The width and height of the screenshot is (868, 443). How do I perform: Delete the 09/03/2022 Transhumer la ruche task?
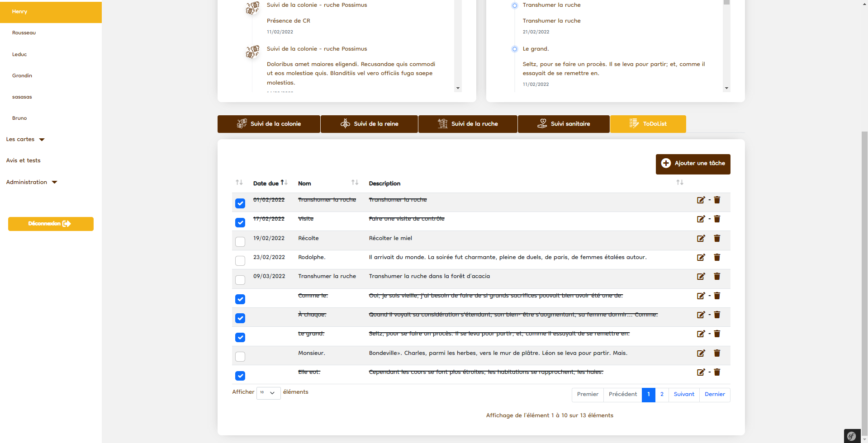click(x=717, y=276)
